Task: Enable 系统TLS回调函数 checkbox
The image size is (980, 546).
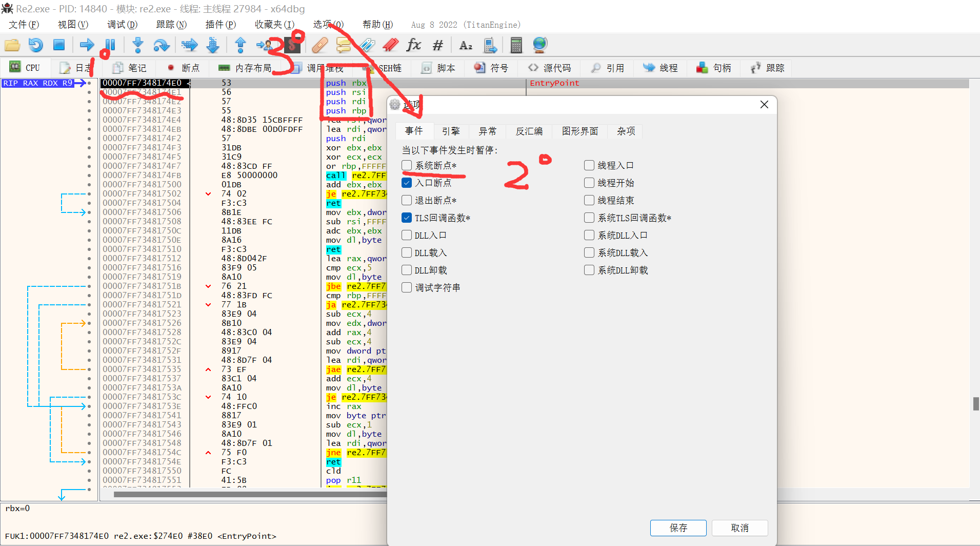Action: [x=589, y=218]
